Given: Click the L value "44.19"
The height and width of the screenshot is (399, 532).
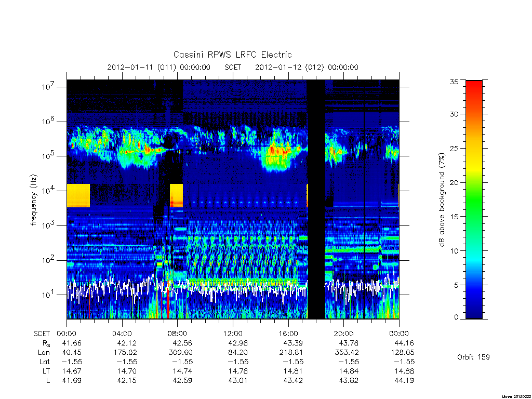Looking at the screenshot, I should coord(404,381).
